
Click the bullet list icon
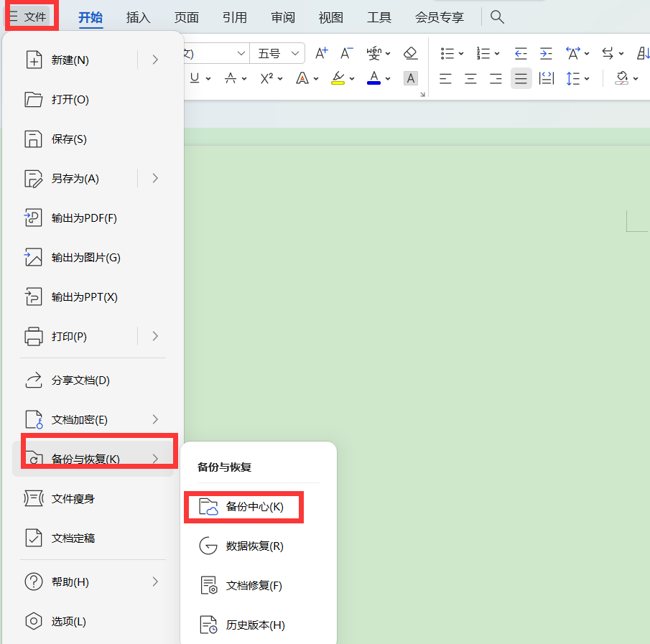click(447, 53)
